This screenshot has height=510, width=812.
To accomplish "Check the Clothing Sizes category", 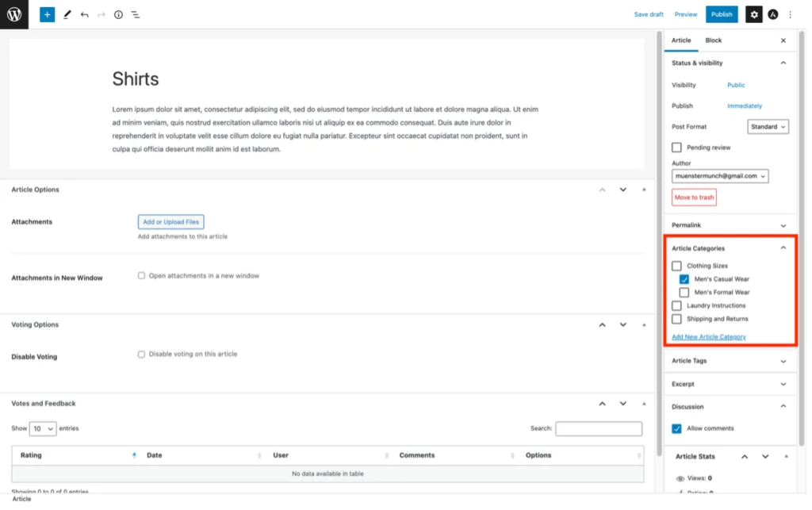I will (677, 267).
